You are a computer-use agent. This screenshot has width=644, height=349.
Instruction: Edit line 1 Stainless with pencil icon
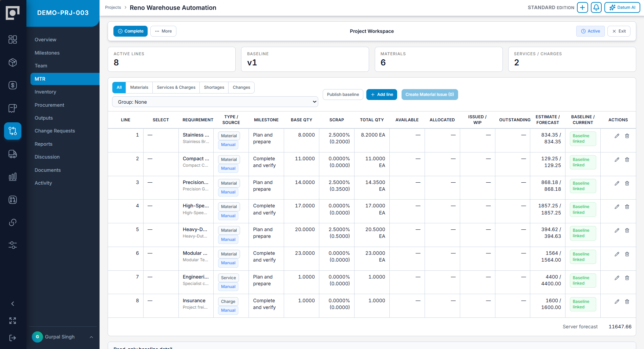[x=617, y=136]
